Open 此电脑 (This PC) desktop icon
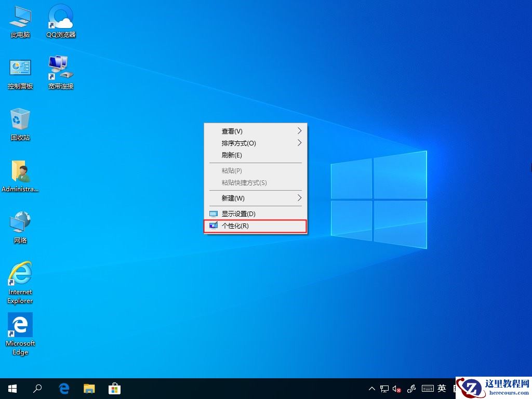Image resolution: width=532 pixels, height=399 pixels. coord(20,21)
